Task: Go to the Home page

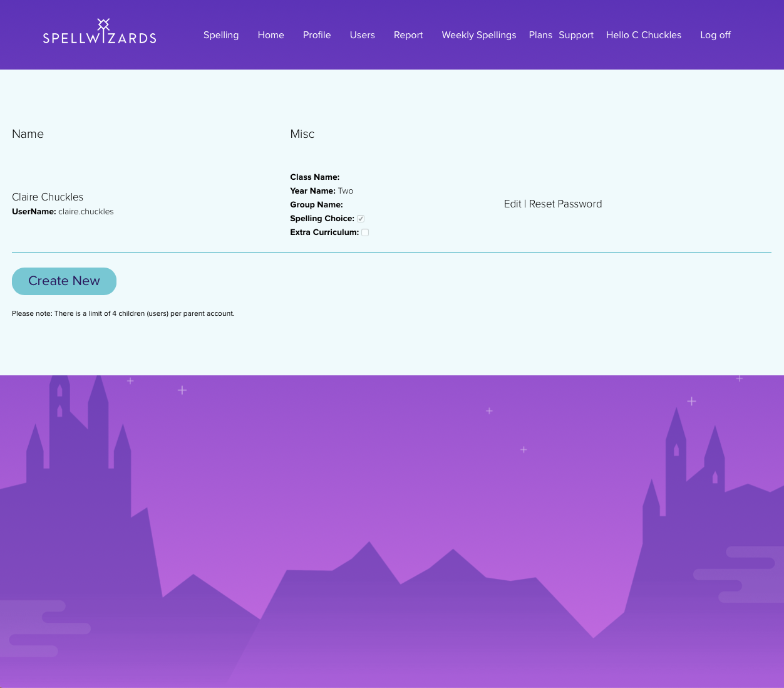Action: 271,35
